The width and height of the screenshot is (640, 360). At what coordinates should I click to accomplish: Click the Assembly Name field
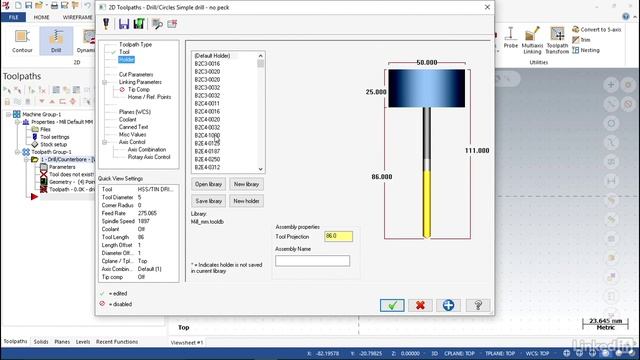tap(312, 261)
